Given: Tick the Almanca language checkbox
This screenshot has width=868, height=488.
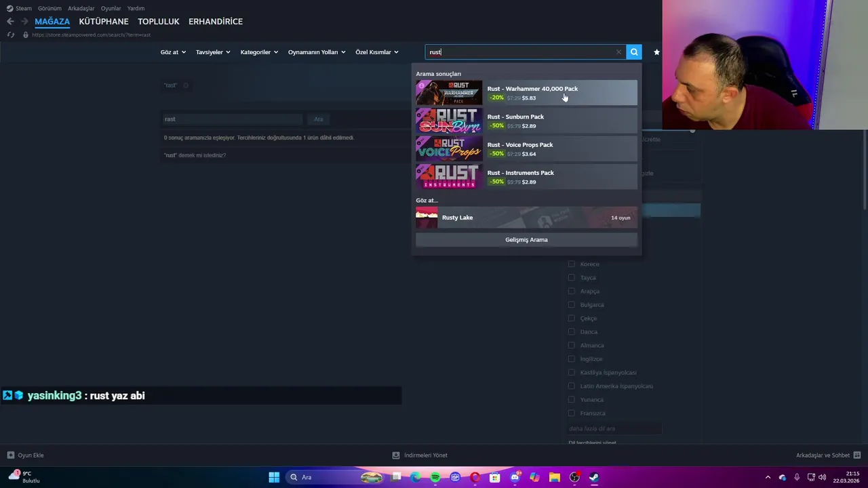Looking at the screenshot, I should tap(571, 346).
